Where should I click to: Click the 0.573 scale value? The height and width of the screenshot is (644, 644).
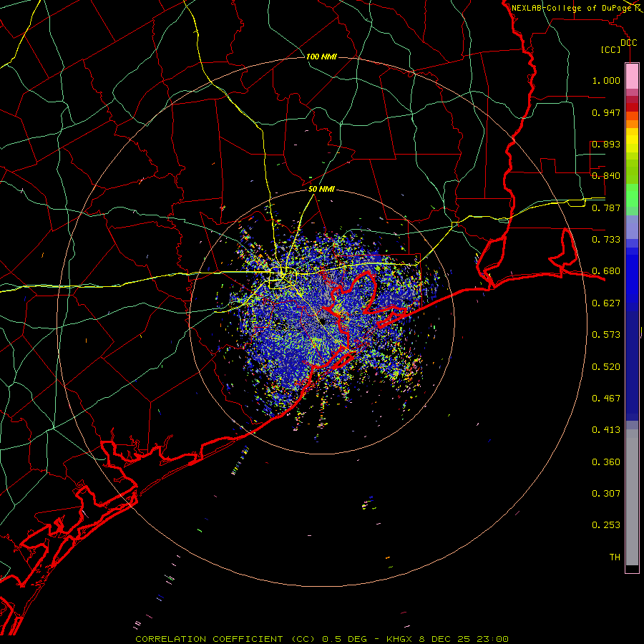(606, 335)
